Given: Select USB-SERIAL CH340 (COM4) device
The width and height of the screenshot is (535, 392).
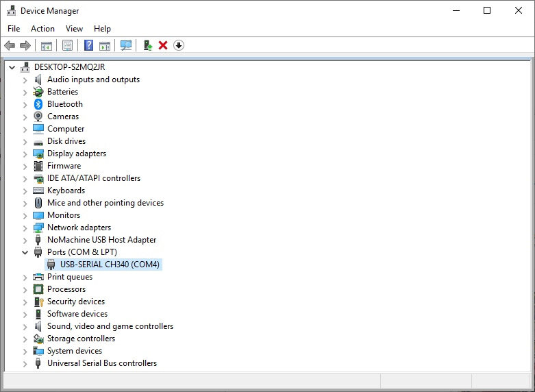Looking at the screenshot, I should [110, 265].
